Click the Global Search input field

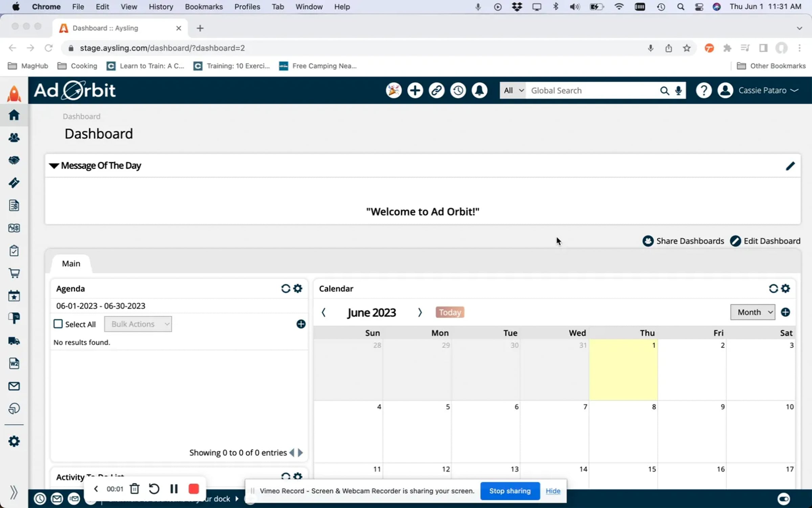[x=592, y=90]
